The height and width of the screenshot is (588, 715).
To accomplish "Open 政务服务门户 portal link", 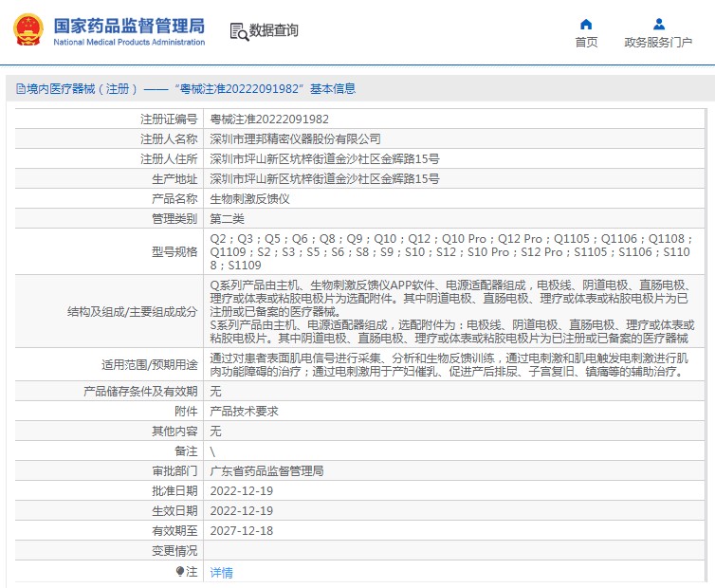I will [x=658, y=43].
